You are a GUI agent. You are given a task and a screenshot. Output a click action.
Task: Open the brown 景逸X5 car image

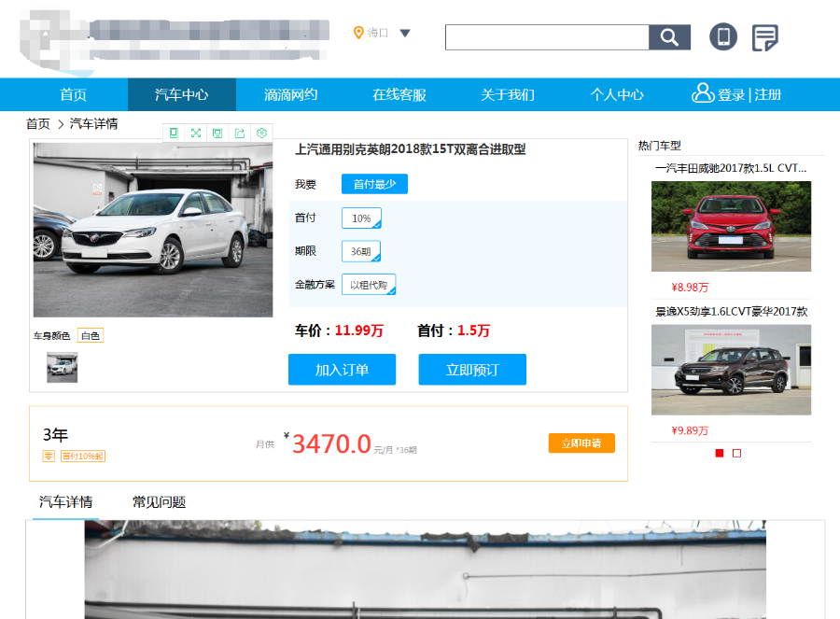731,370
